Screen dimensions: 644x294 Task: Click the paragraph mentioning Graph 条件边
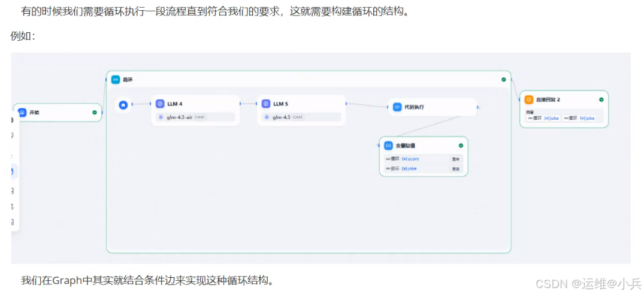(147, 281)
